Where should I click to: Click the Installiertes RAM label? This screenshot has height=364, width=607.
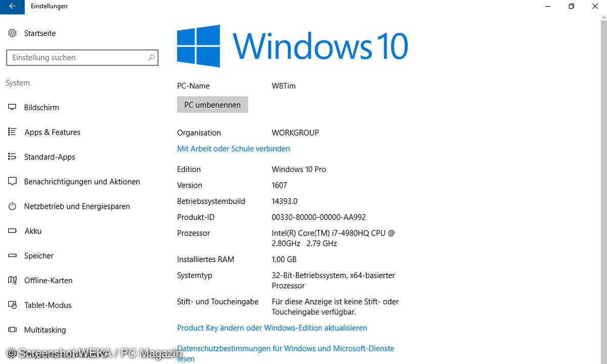pyautogui.click(x=205, y=259)
